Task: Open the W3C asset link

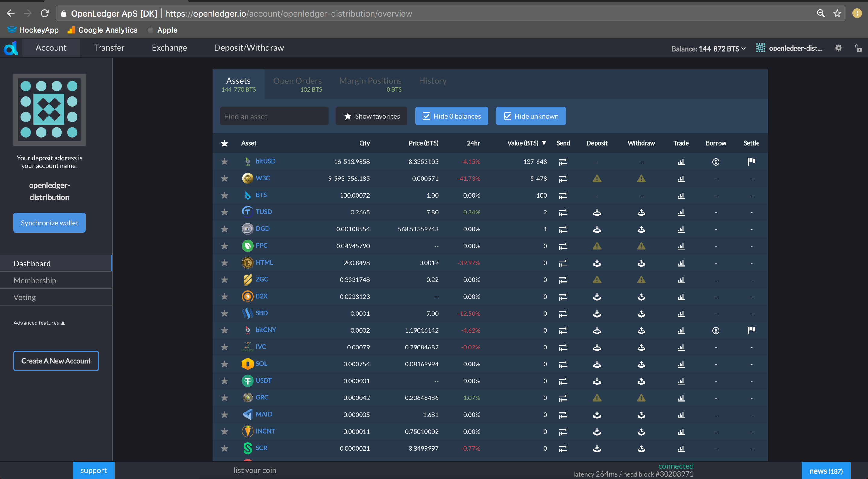Action: (263, 178)
